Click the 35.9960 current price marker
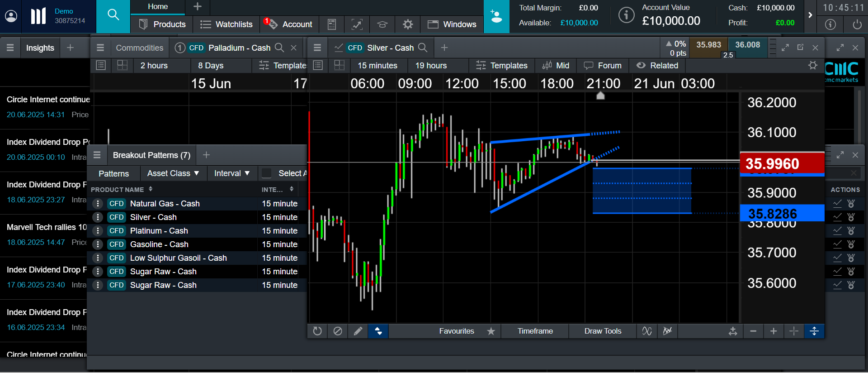 click(782, 163)
